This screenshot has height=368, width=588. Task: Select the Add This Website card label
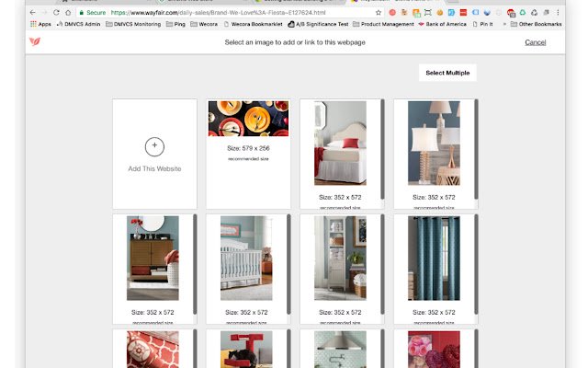[x=154, y=168]
